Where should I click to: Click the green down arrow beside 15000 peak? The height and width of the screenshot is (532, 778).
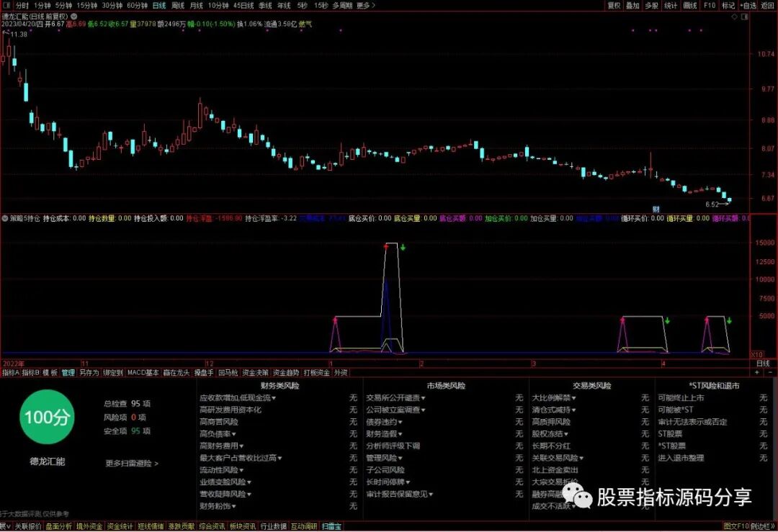(x=403, y=247)
